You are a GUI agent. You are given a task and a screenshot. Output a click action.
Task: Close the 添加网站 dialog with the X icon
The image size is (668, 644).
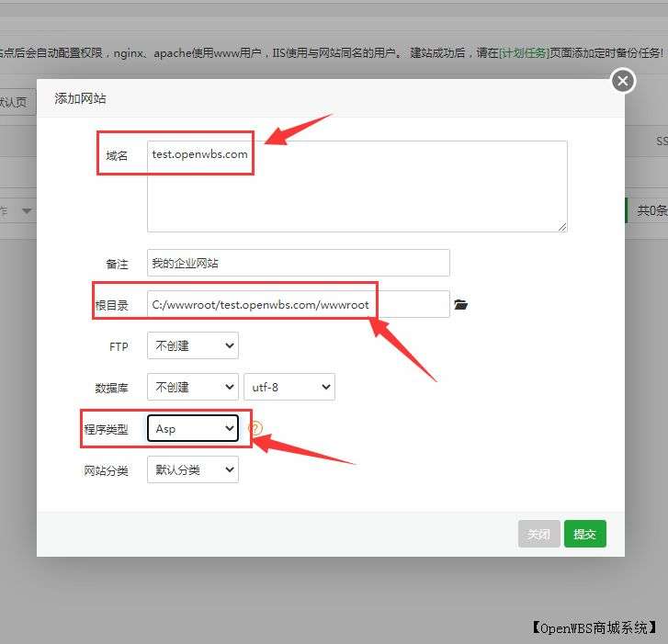click(623, 81)
